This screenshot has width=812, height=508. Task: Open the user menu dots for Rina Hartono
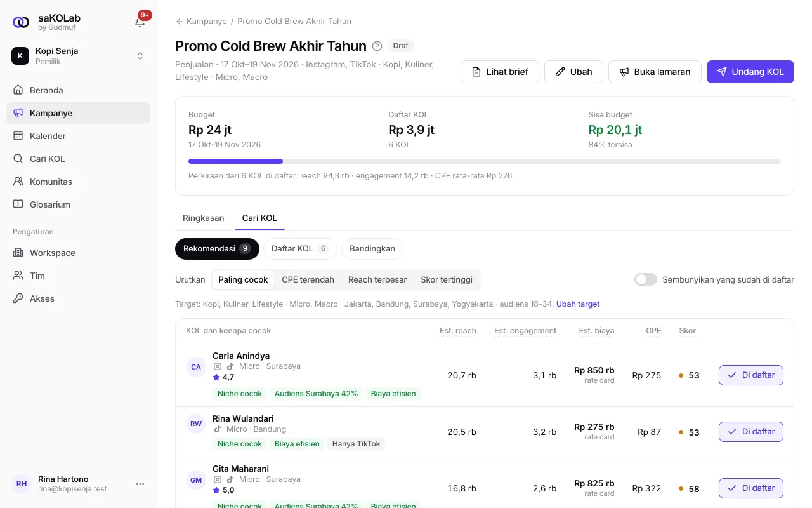[x=140, y=484]
